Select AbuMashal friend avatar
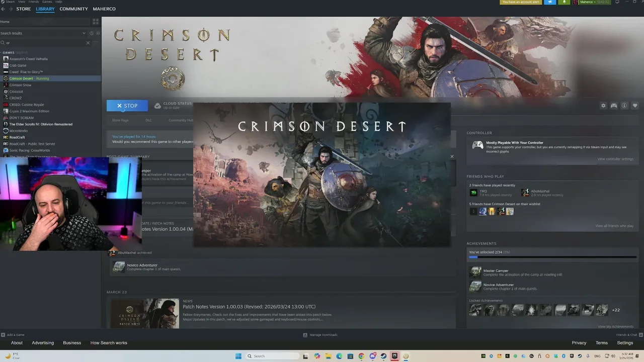 point(525,193)
